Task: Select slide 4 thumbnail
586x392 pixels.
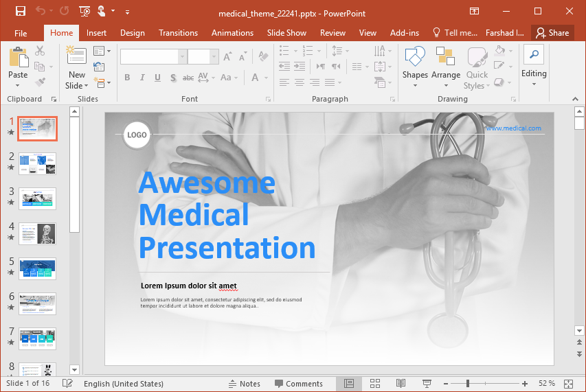Action: tap(38, 233)
